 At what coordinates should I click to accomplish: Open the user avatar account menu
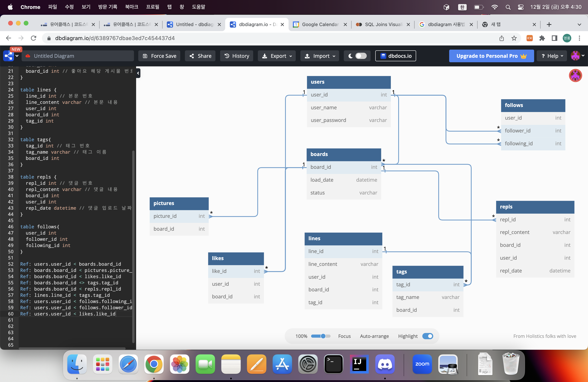[577, 56]
